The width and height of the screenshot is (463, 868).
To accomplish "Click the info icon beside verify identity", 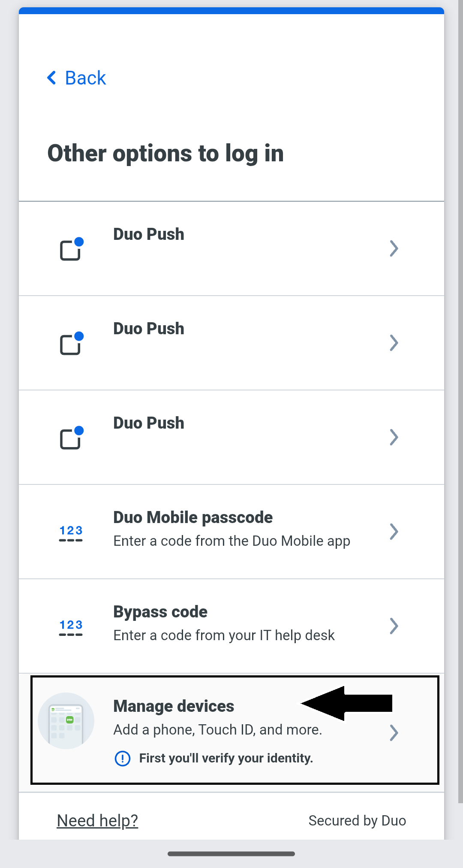I will coord(123,759).
